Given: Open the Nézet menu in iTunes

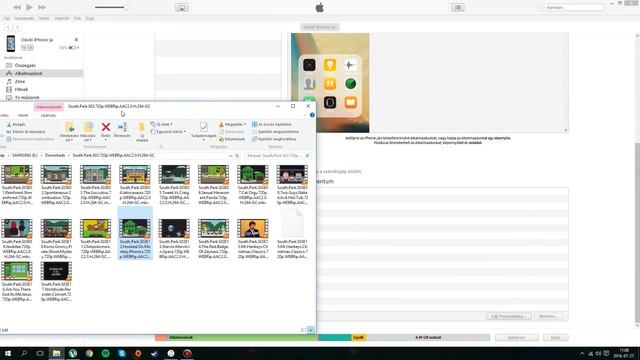Looking at the screenshot, I should [x=44, y=18].
